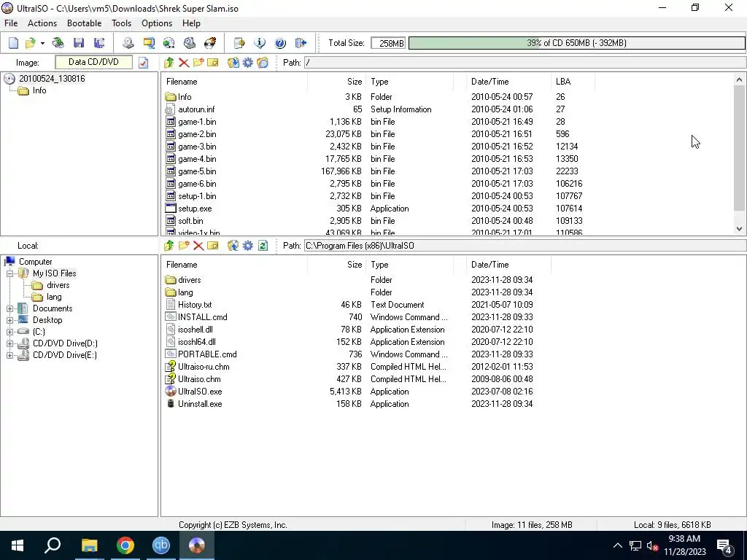The image size is (747, 560).
Task: Collapse the My ISO Files tree node
Action: (9, 274)
